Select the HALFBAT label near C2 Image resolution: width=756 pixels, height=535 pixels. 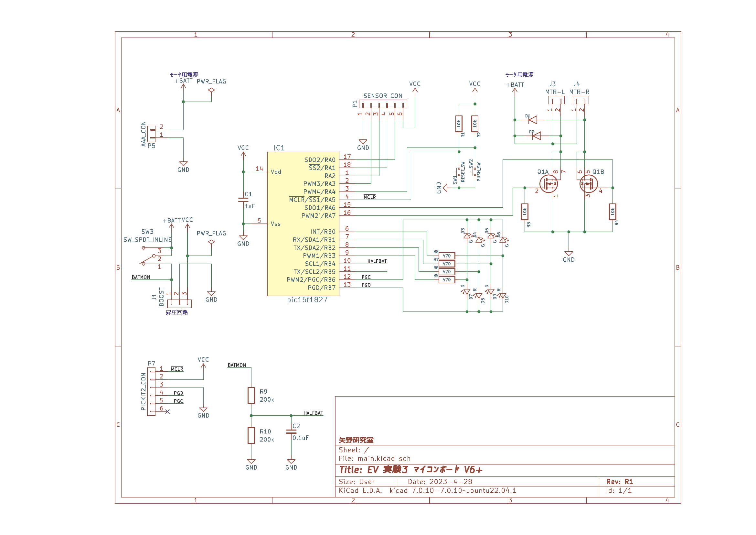coord(313,413)
